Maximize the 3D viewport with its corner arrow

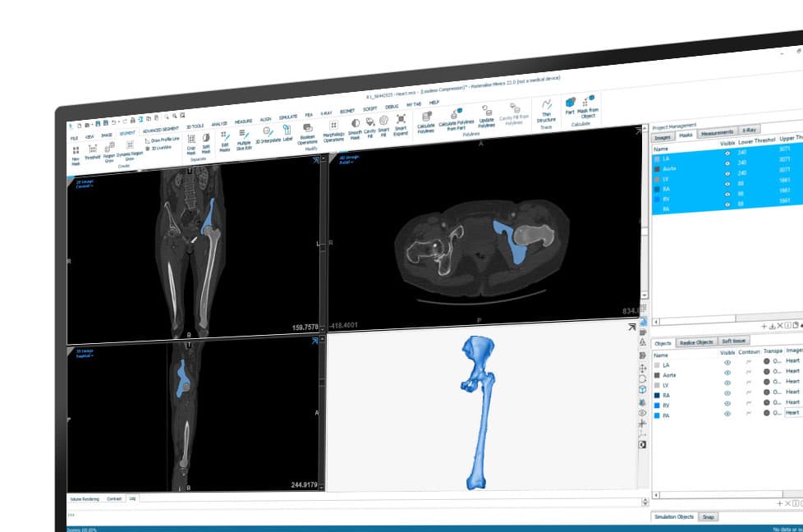(x=632, y=328)
